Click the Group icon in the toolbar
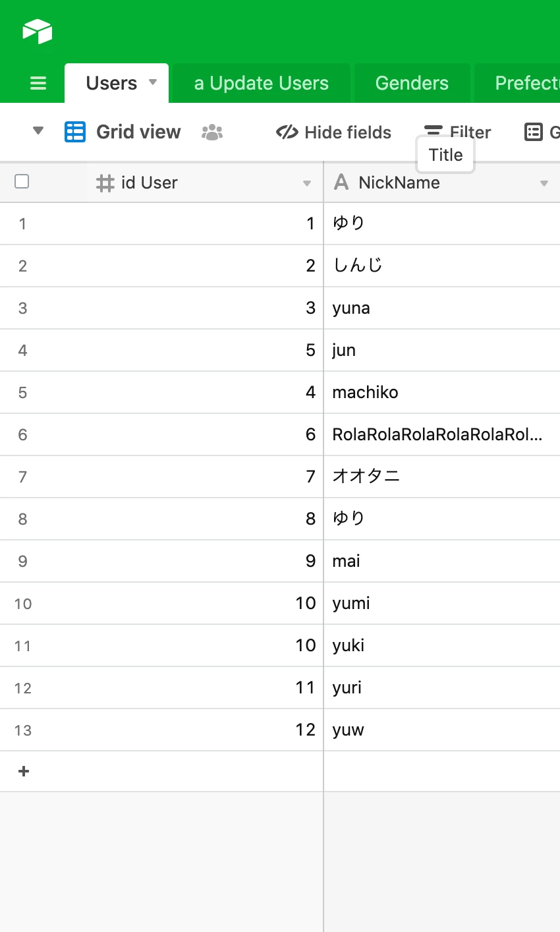Viewport: 560px width, 932px height. coord(533,132)
